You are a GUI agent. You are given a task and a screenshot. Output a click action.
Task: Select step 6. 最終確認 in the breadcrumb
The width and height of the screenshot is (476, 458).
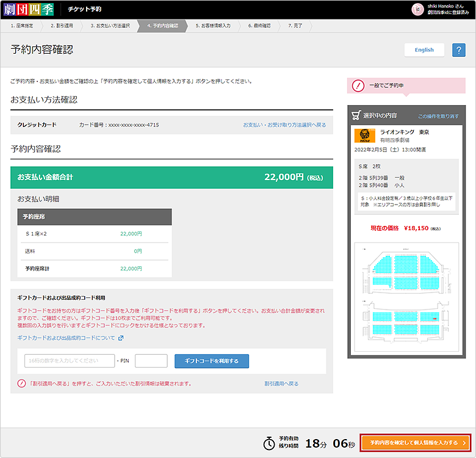(x=259, y=26)
